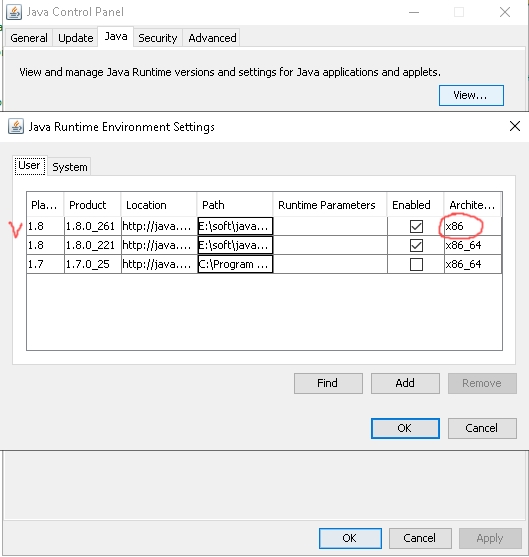Screen dimensions: 529x557
Task: Enable the Java 1.7.0_25 runtime
Action: click(x=416, y=264)
